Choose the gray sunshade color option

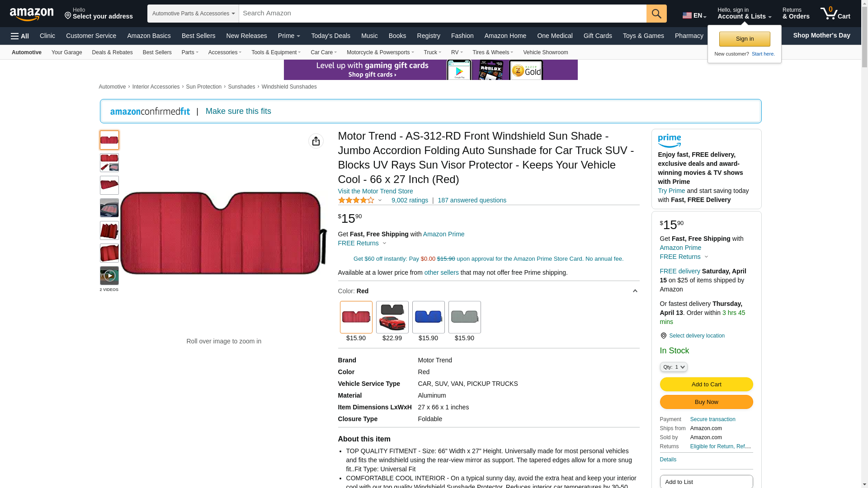[x=464, y=317]
